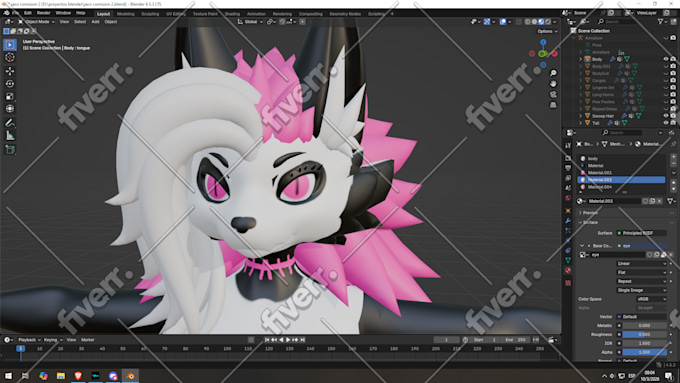Select the Cursor tool in viewport toolbar

tap(10, 57)
